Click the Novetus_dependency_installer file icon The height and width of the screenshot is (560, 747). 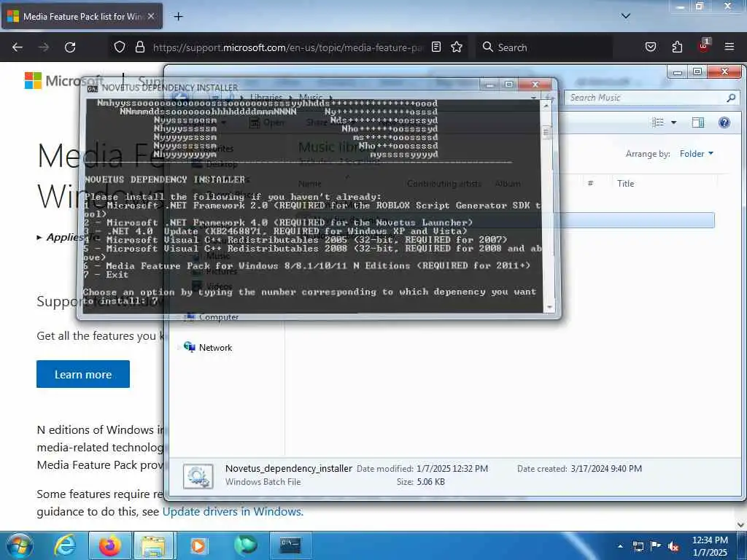tap(198, 476)
